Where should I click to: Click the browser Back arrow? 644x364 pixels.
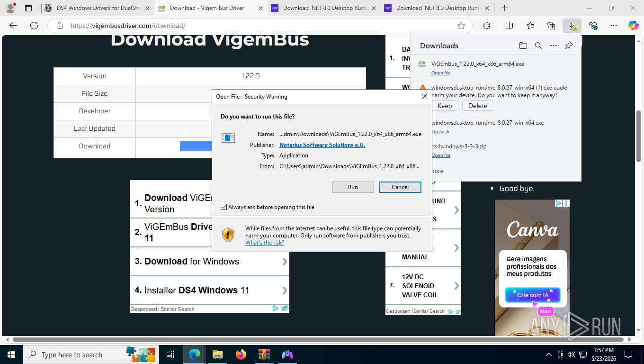tap(13, 26)
